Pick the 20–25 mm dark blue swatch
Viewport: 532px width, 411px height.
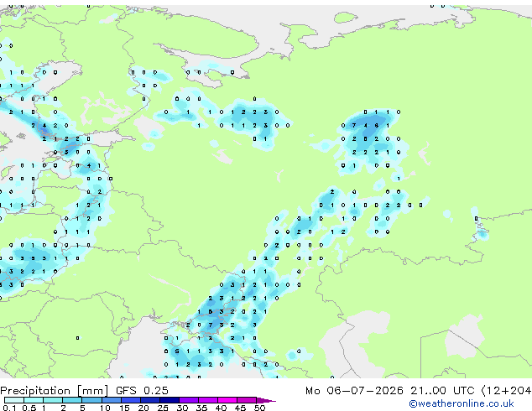pyautogui.click(x=150, y=400)
